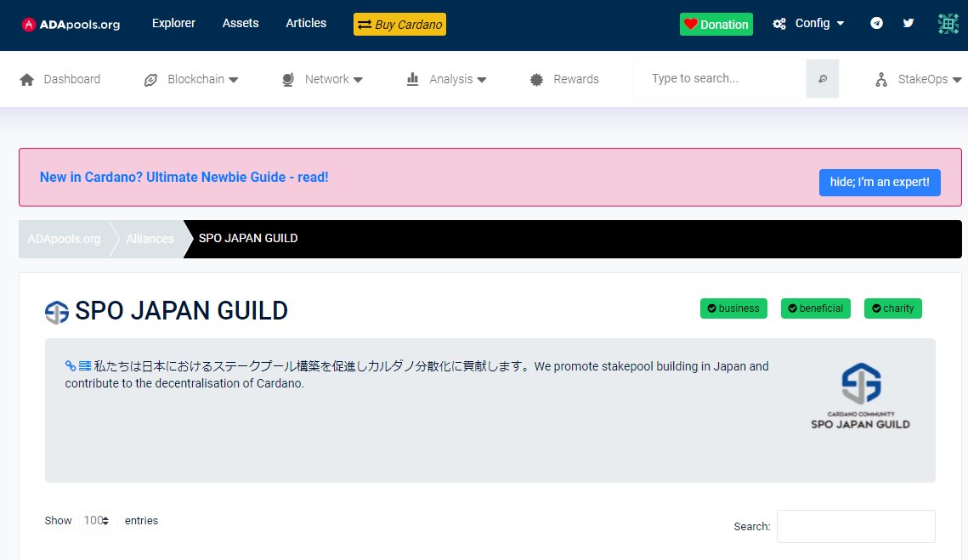This screenshot has height=560, width=968.
Task: Click the blue list icon in description
Action: tap(85, 366)
